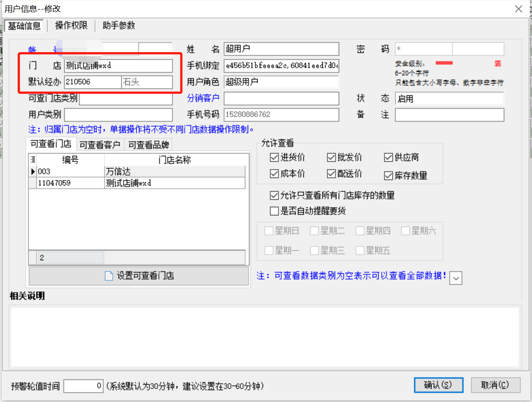This screenshot has height=402, width=532.
Task: Click the 确认(S) button
Action: pos(438,385)
